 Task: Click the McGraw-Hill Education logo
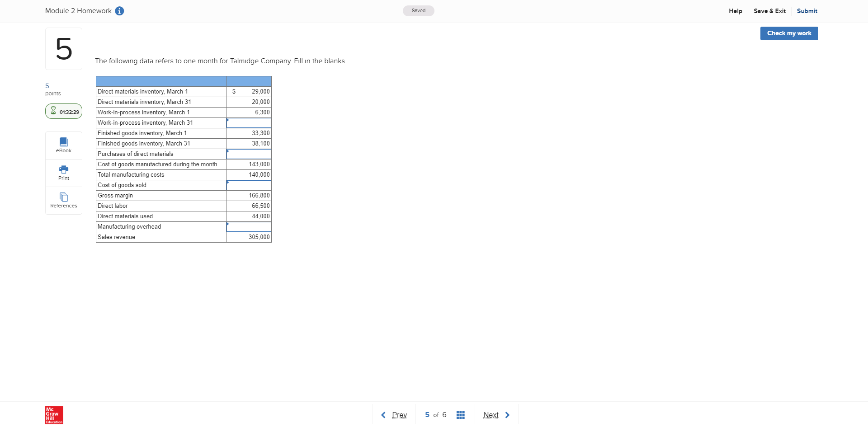coord(54,415)
